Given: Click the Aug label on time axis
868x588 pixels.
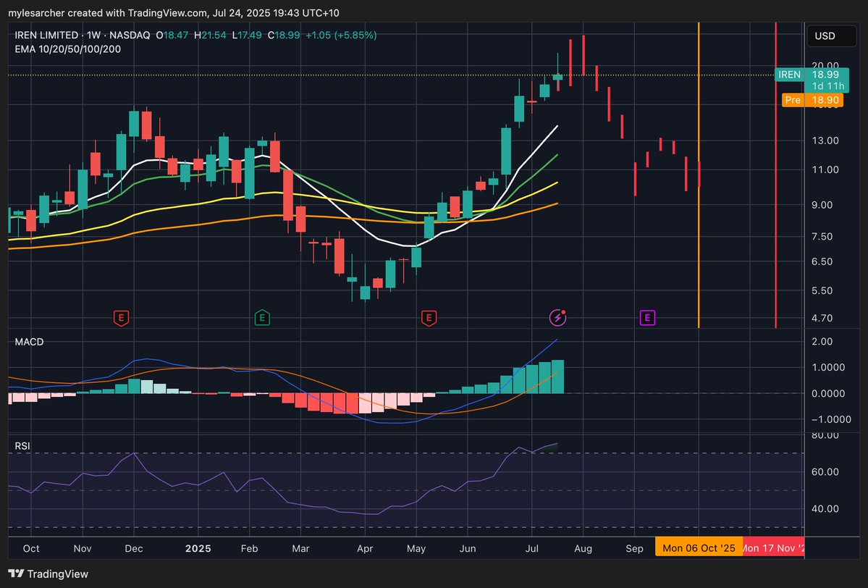Looking at the screenshot, I should coord(583,549).
